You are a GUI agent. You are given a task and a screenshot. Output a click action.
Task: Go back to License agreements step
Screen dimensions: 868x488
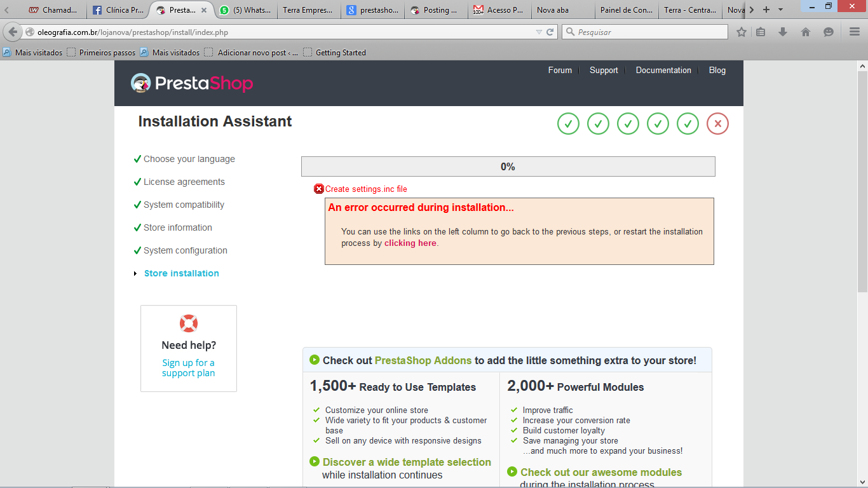pos(184,182)
